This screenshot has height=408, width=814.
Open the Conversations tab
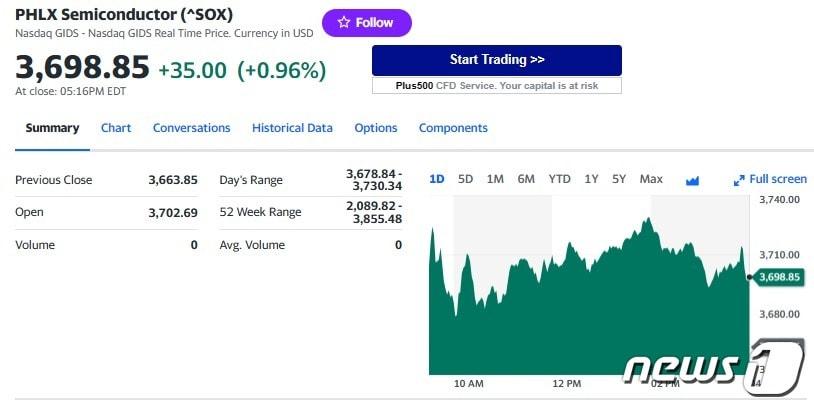[192, 128]
